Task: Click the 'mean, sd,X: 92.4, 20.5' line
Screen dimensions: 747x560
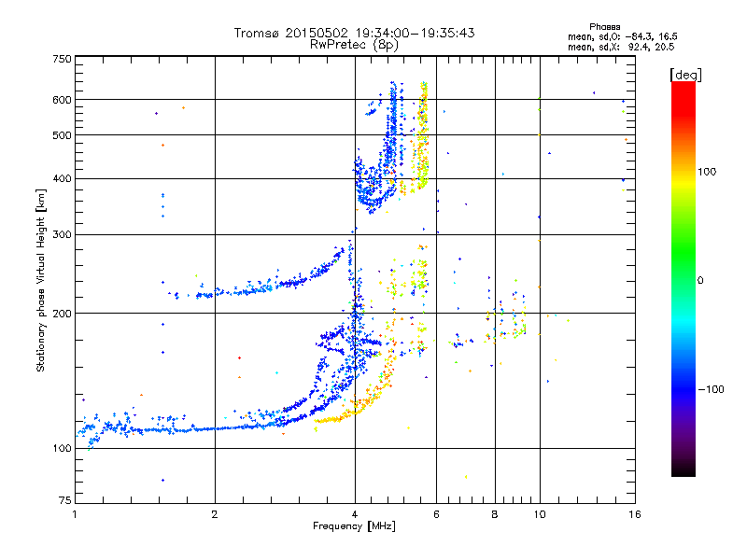Action: pos(621,47)
